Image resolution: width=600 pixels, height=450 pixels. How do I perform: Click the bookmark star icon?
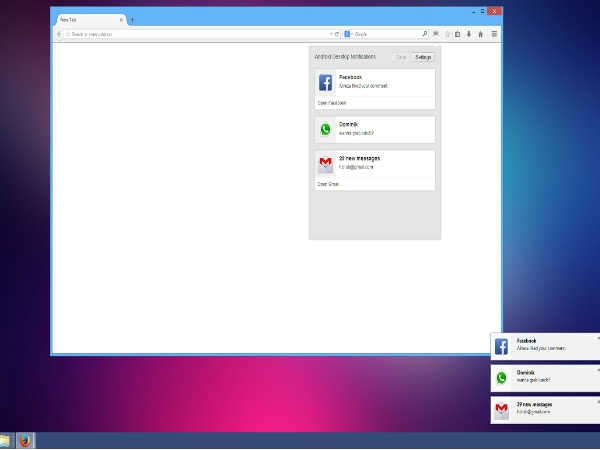point(447,34)
